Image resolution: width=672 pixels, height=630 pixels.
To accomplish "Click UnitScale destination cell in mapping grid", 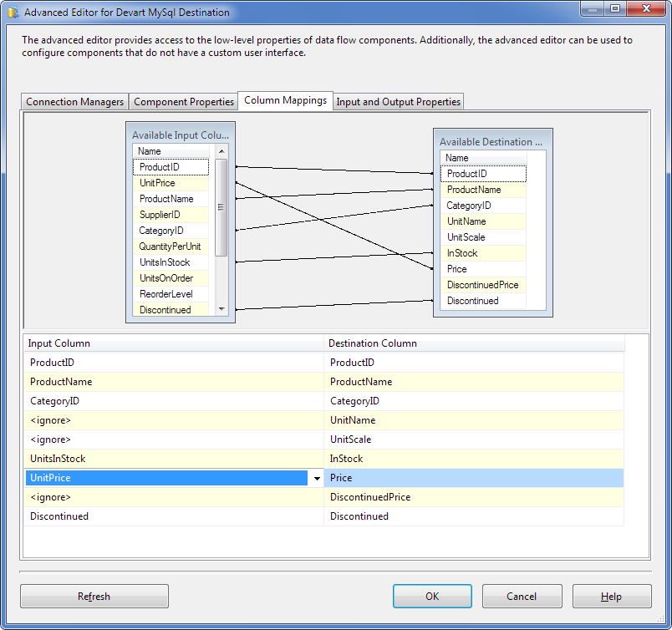I will tap(474, 439).
